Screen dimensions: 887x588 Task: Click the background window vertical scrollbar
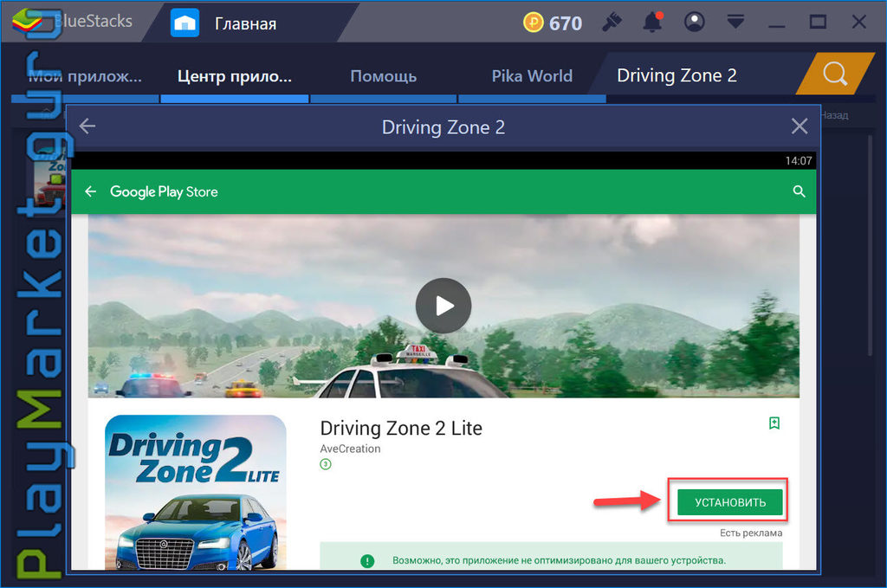871,243
